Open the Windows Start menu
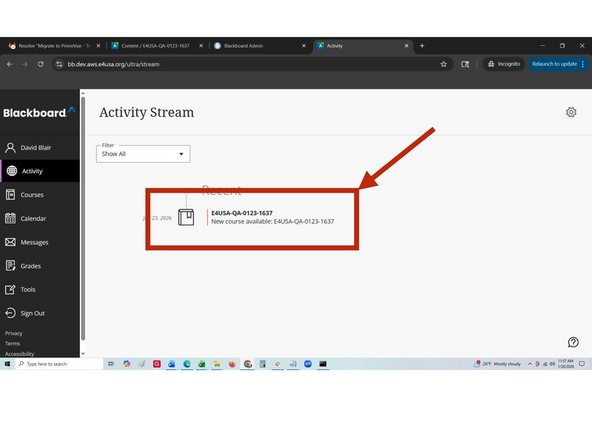This screenshot has height=444, width=592. click(7, 364)
